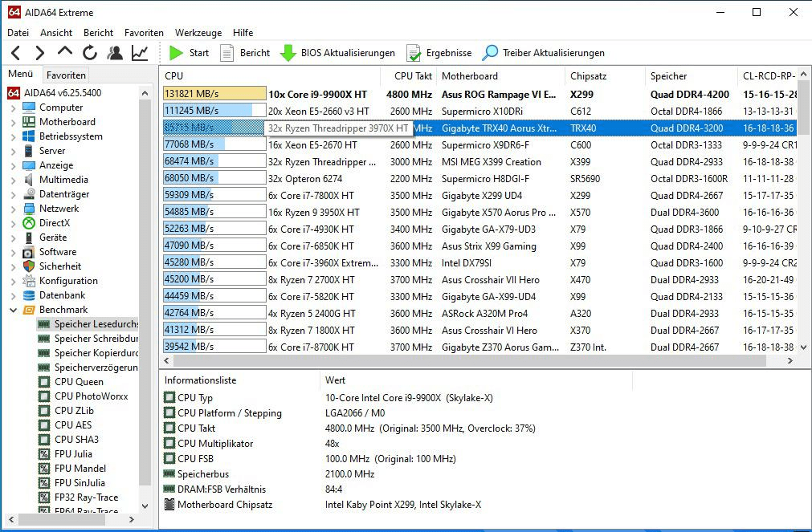Open the Ergebnisse results button

click(x=439, y=53)
